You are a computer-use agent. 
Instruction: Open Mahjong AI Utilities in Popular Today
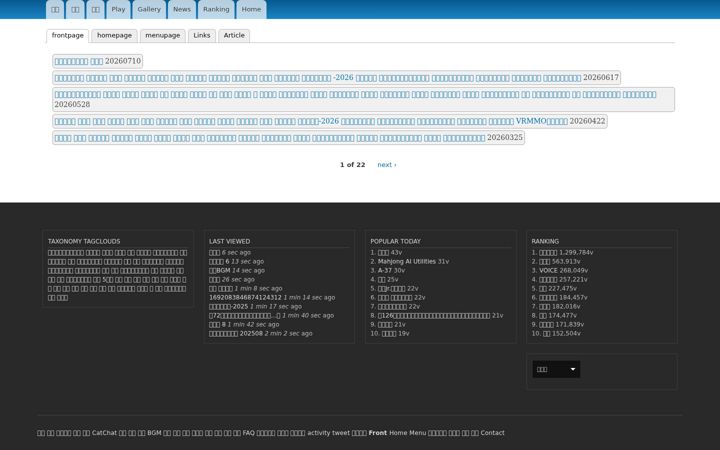407,261
